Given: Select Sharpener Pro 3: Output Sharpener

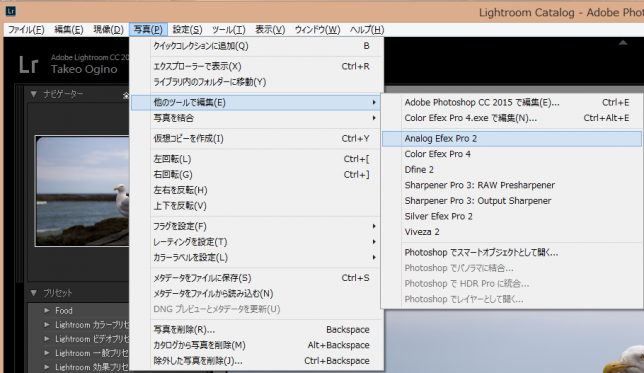Looking at the screenshot, I should [x=512, y=201].
